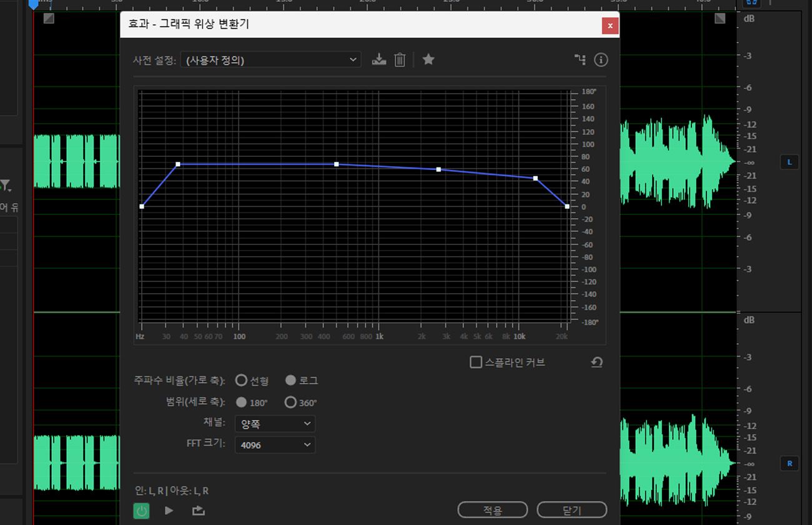Switch vertical range to 180 degrees
812x525 pixels.
[x=241, y=402]
